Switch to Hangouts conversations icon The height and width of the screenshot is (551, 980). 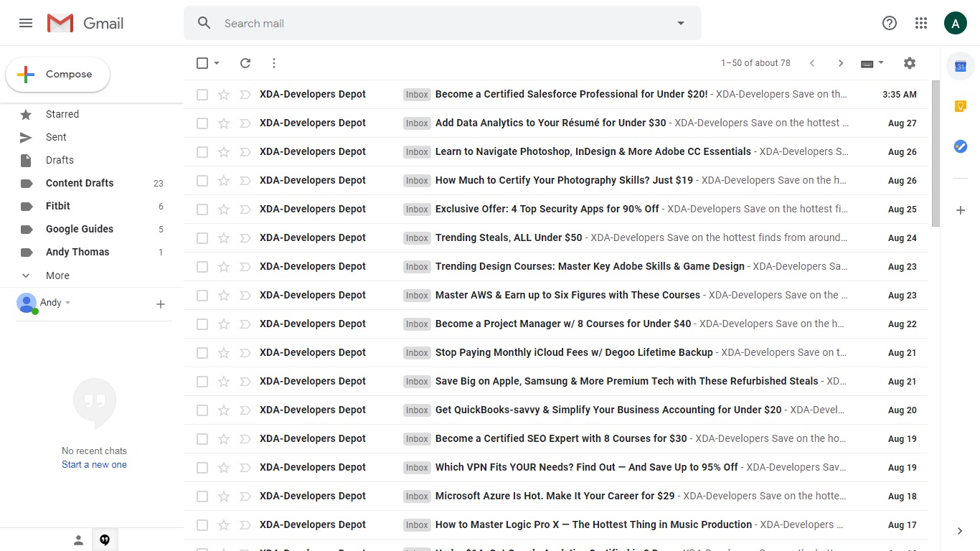105,540
